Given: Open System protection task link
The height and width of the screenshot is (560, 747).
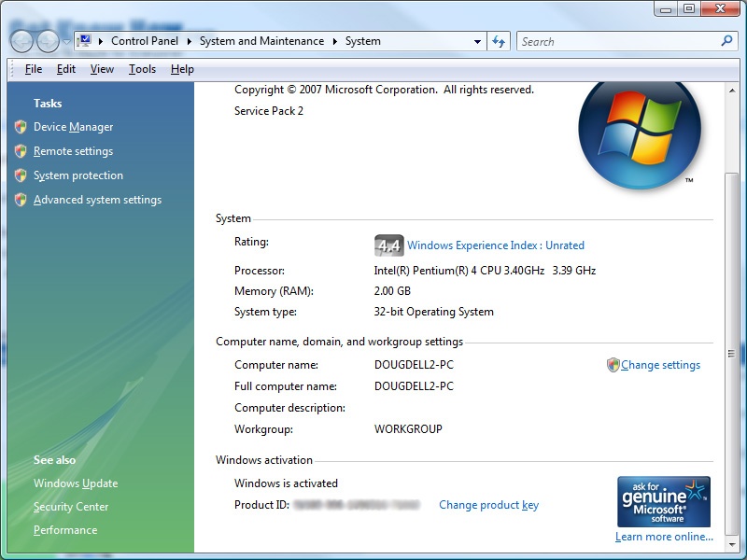Looking at the screenshot, I should (x=78, y=175).
